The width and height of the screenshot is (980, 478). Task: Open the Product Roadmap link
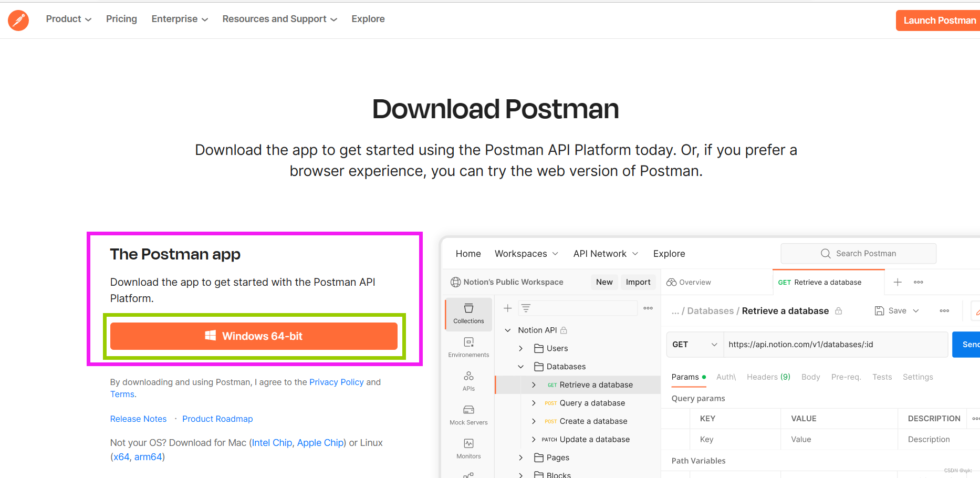pyautogui.click(x=217, y=419)
